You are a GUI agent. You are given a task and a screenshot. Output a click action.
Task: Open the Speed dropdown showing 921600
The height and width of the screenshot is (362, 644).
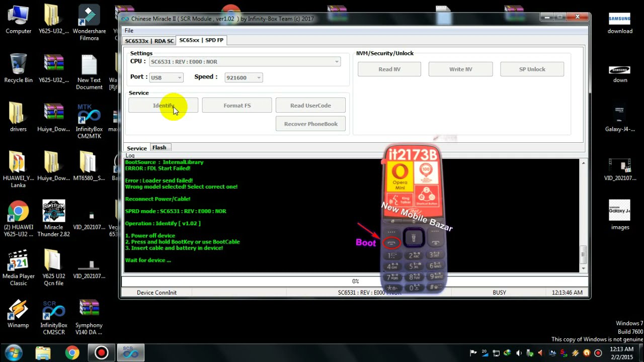click(x=244, y=77)
